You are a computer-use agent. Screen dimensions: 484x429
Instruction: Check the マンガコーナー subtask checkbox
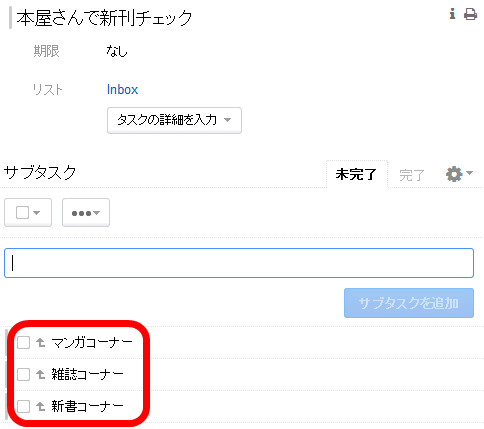coord(23,342)
